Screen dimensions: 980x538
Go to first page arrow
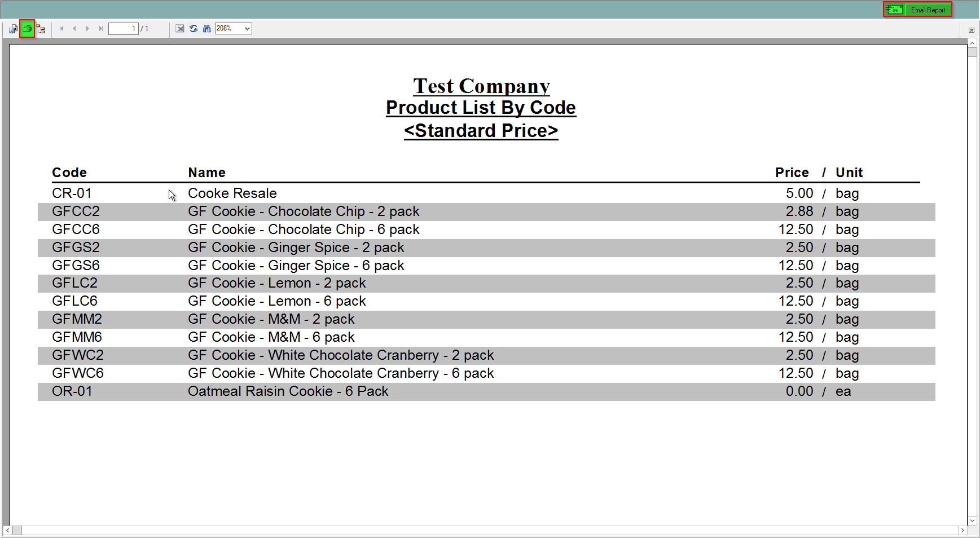click(x=61, y=29)
